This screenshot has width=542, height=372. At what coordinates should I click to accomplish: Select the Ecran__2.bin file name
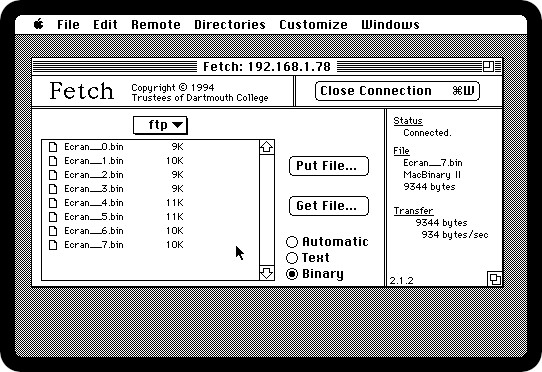(x=94, y=175)
